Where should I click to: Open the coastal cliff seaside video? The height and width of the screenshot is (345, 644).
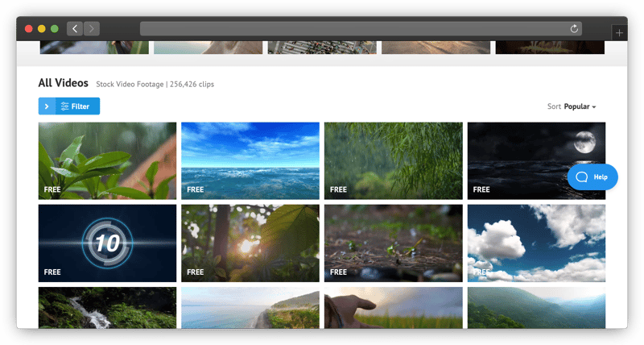pyautogui.click(x=250, y=308)
